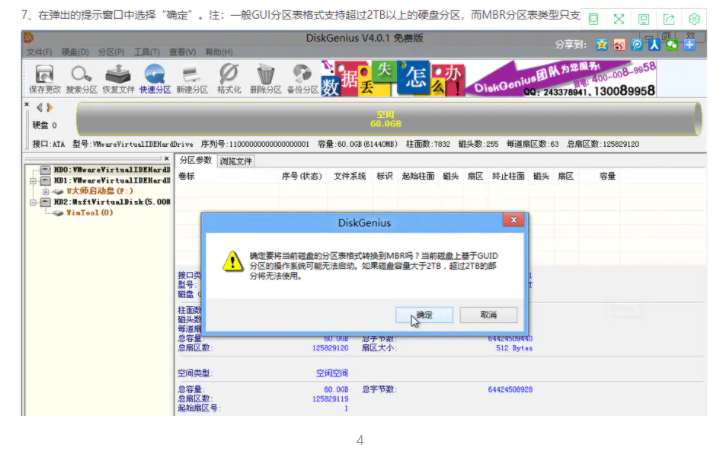Click the DiskGenius advertisement banner

pos(488,78)
